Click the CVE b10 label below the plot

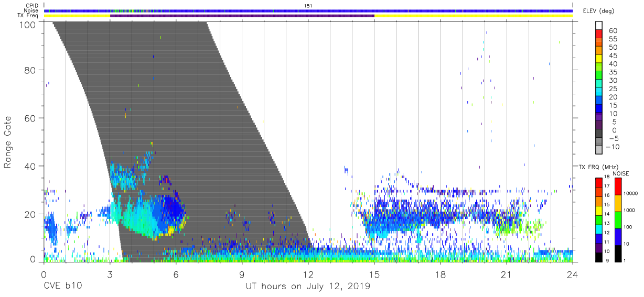click(63, 287)
